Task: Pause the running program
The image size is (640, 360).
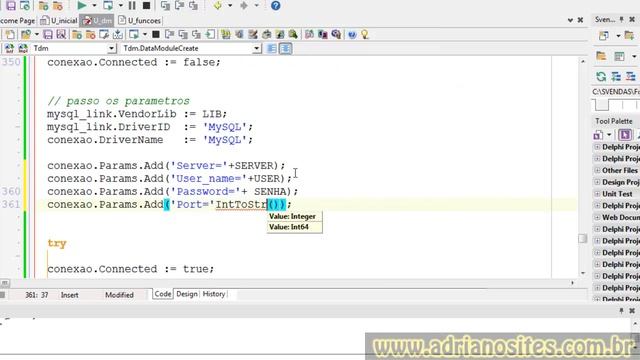Action: (132, 5)
